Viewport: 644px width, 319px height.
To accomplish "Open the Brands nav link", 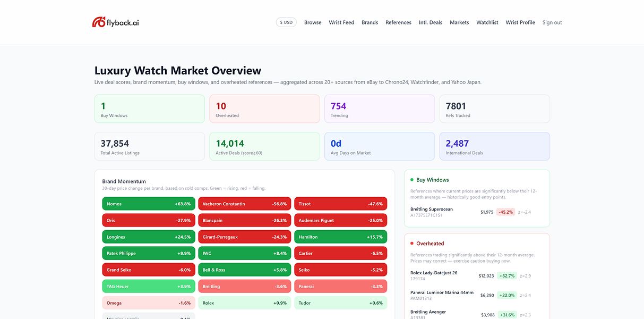I will pos(370,22).
